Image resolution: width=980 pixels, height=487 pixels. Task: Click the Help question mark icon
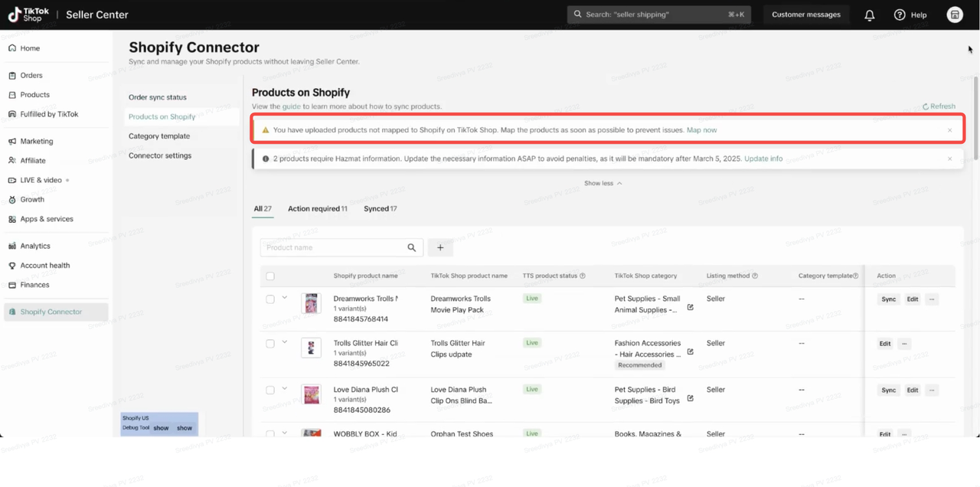[900, 15]
